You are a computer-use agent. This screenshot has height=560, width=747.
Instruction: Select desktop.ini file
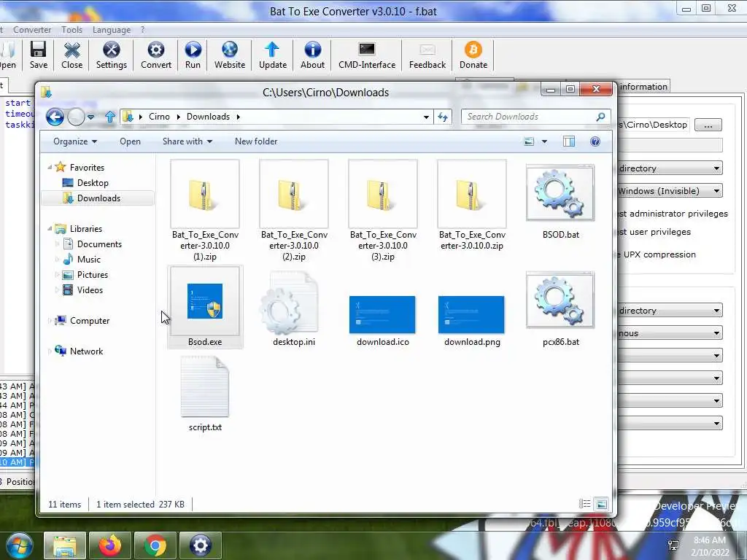[293, 308]
